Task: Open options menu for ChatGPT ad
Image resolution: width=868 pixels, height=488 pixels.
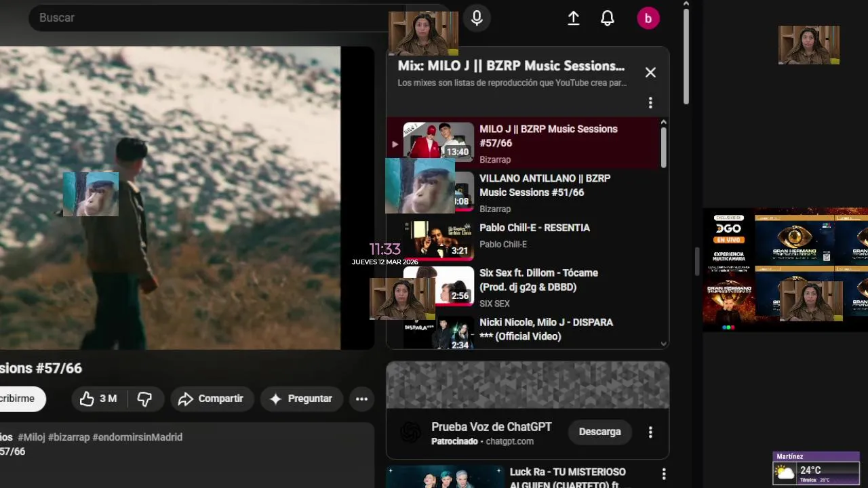Action: tap(650, 432)
